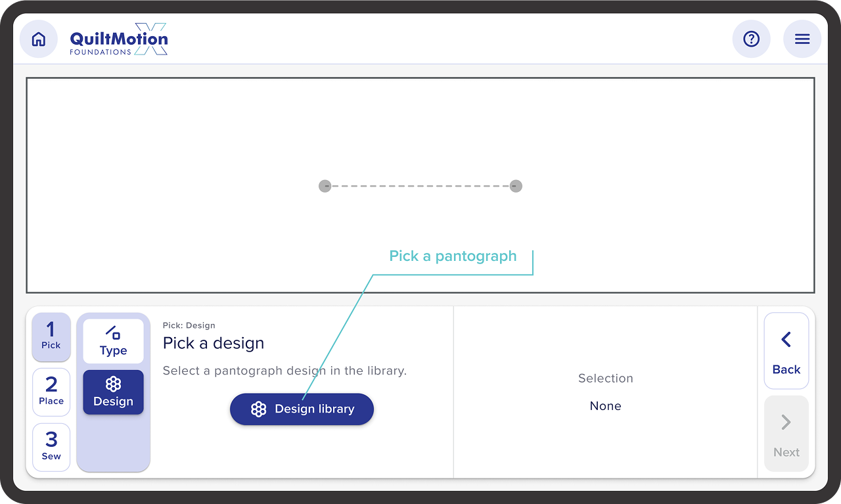Image resolution: width=841 pixels, height=504 pixels.
Task: Click the Next arrow button
Action: coord(786,434)
